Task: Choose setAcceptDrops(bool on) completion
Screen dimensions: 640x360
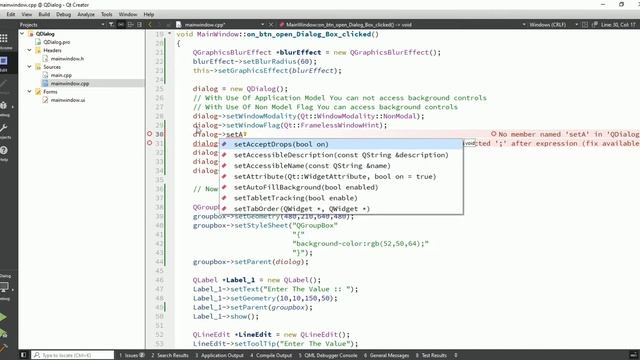Action: (x=341, y=144)
